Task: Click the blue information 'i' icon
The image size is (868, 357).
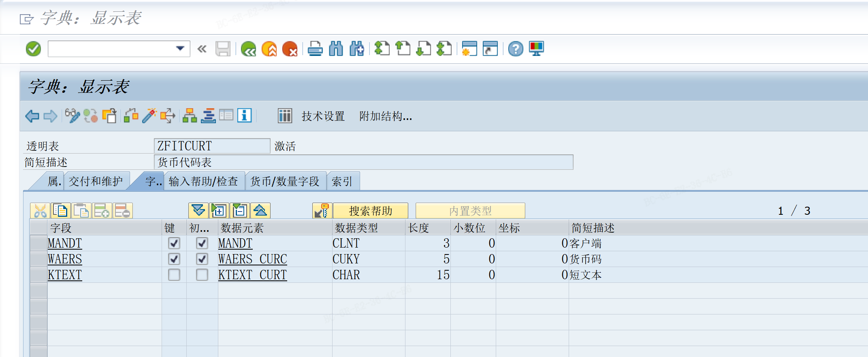Action: pyautogui.click(x=244, y=116)
